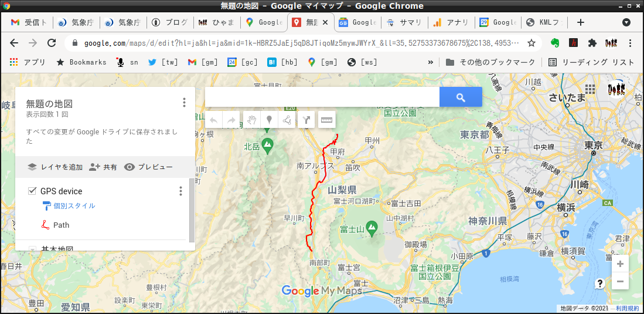Click into the map search box
Screen dimensions: 644x314
[x=322, y=97]
